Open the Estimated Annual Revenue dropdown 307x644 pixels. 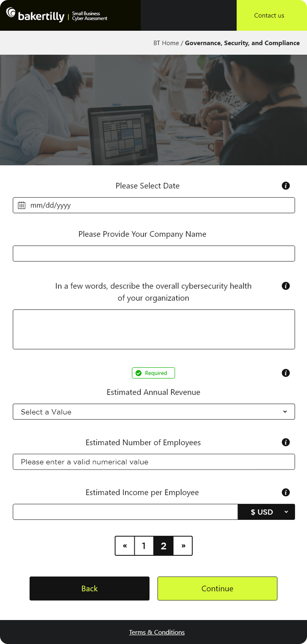click(x=154, y=412)
